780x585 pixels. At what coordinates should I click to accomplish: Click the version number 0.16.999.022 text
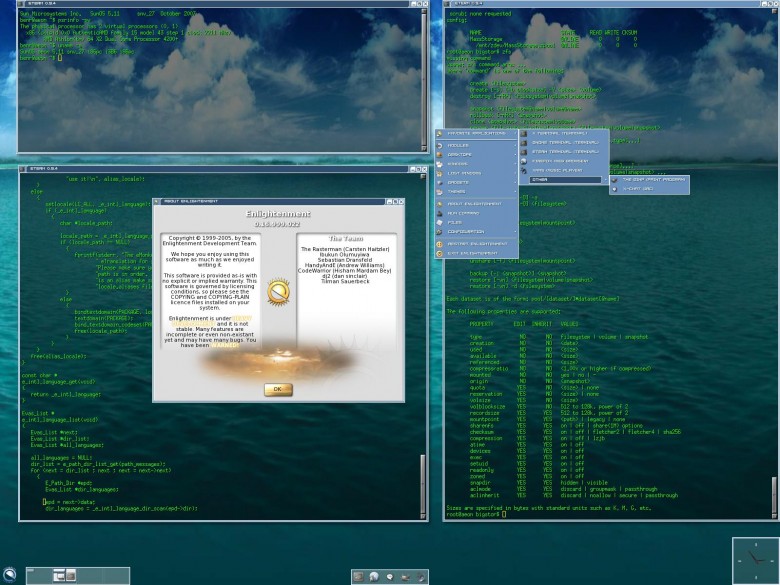pyautogui.click(x=278, y=224)
